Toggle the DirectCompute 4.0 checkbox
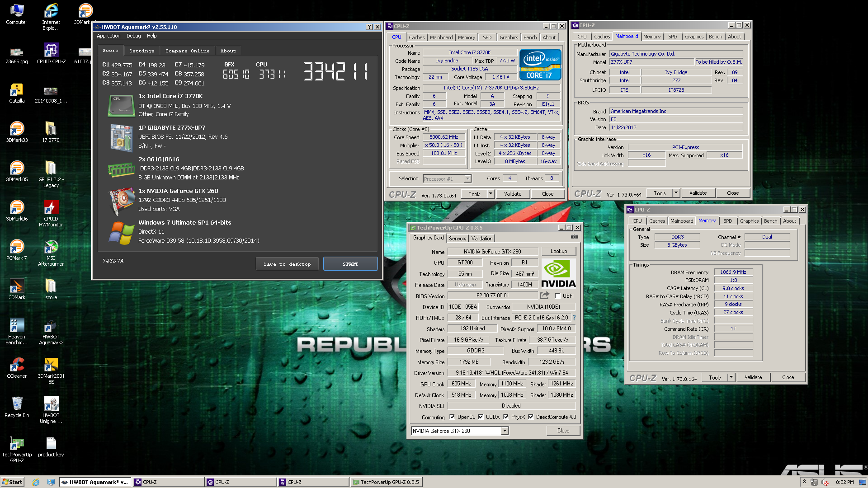868x488 pixels. click(x=531, y=417)
